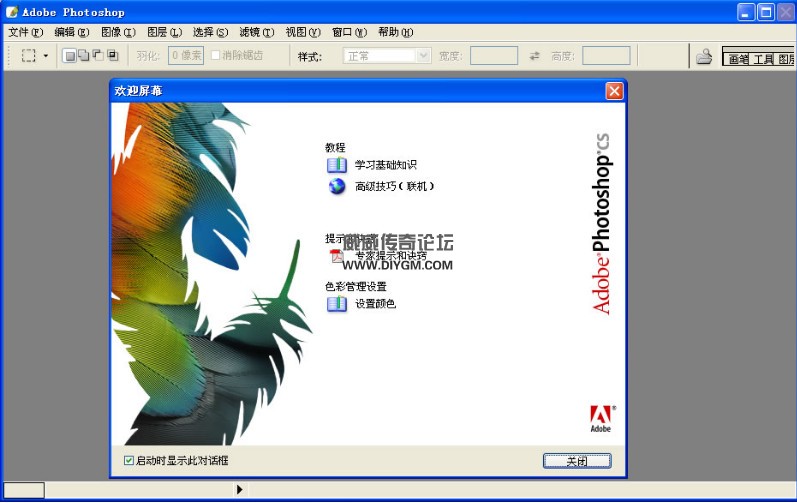Open the 帮助(H) menu

point(395,32)
